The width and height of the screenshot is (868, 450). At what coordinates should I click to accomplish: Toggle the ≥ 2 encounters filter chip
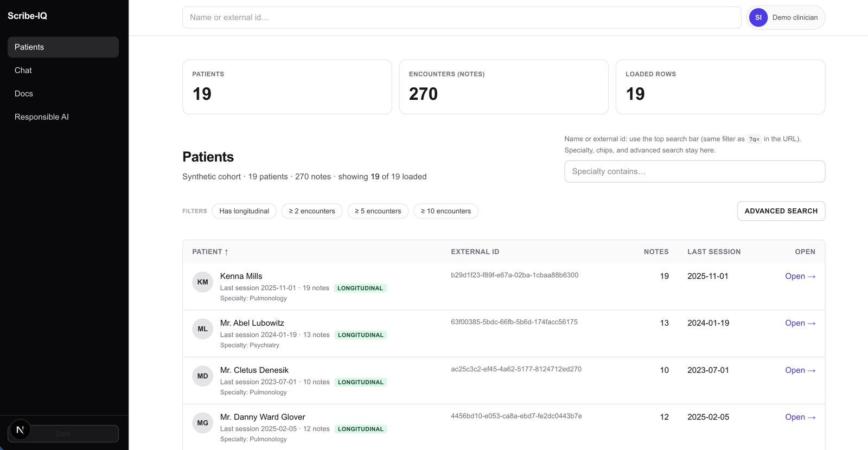tap(312, 211)
